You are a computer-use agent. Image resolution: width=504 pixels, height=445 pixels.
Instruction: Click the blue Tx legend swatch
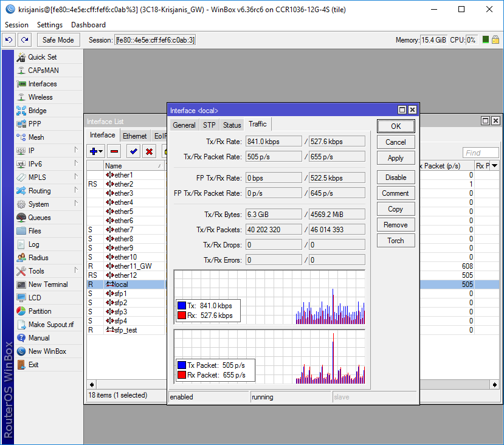tap(182, 305)
